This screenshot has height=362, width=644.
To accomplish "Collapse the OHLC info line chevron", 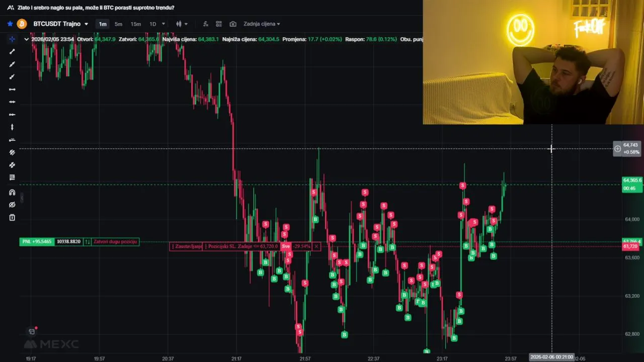I will [27, 39].
